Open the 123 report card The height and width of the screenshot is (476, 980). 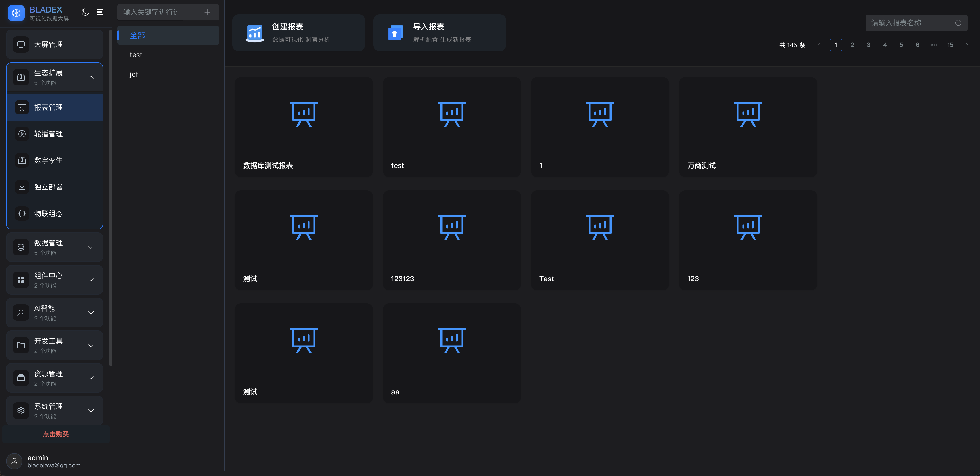click(x=748, y=241)
